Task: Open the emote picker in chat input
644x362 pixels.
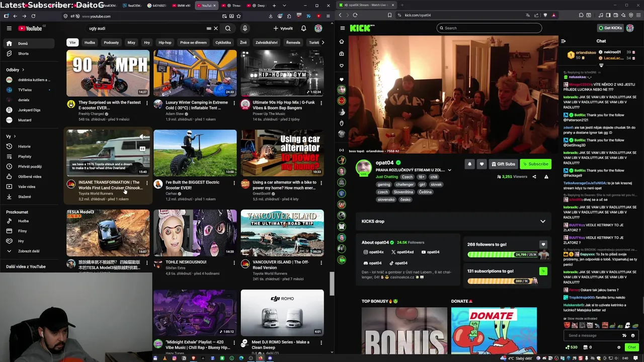Action: 633,335
